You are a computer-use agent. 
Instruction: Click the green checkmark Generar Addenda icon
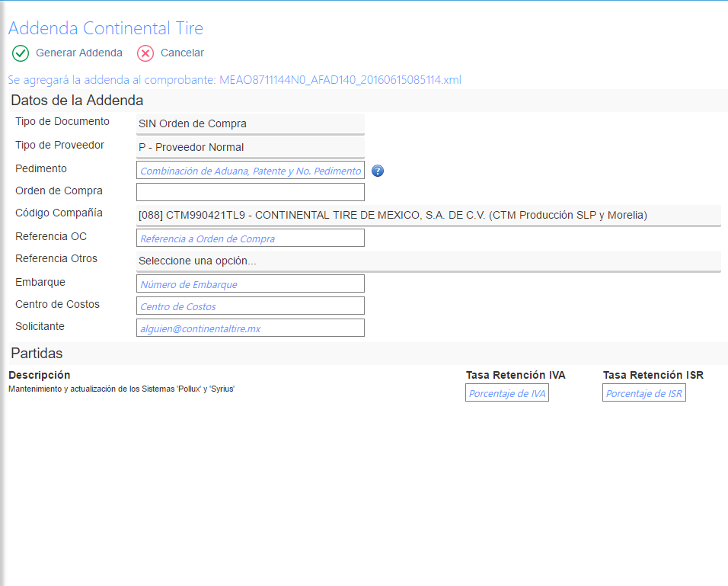[21, 53]
